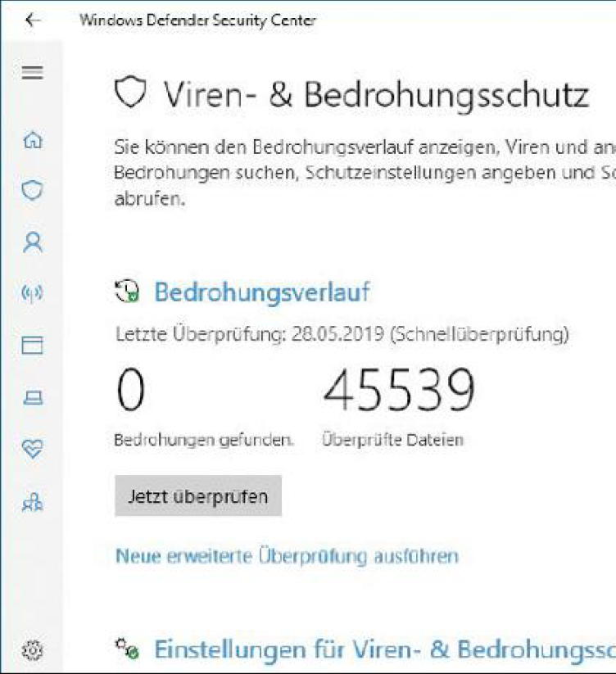
Task: Open app and browser control icon
Action: click(x=32, y=345)
